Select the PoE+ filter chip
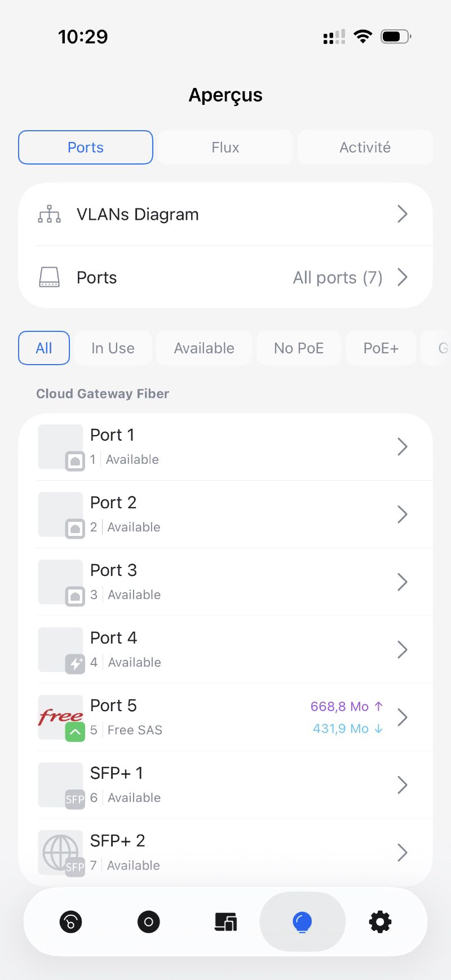Viewport: 451px width, 980px height. (x=381, y=348)
